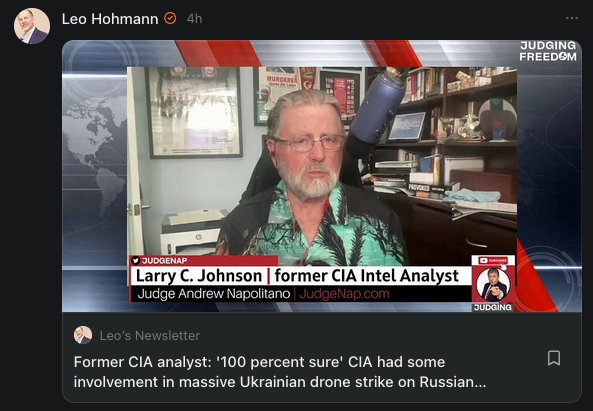Open the Leo's Newsletter publication link
This screenshot has height=411, width=593.
pos(150,336)
